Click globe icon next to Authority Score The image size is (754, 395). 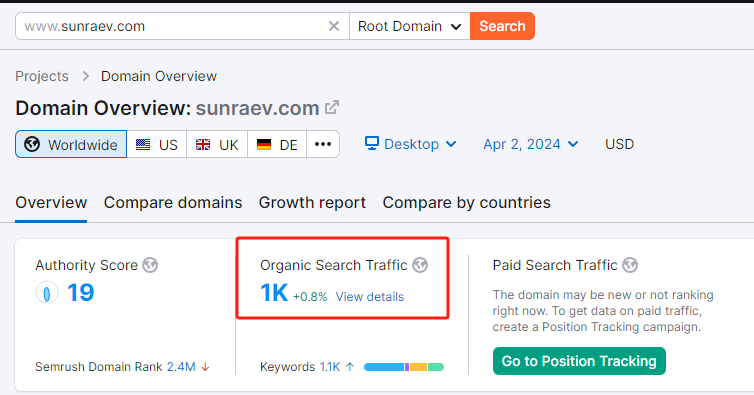tap(150, 265)
